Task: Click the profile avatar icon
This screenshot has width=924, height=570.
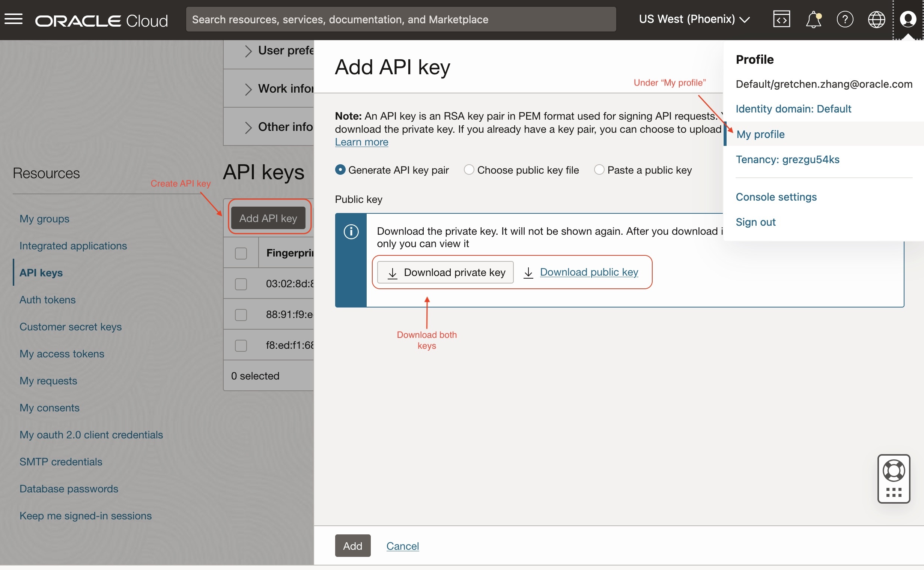Action: (908, 19)
